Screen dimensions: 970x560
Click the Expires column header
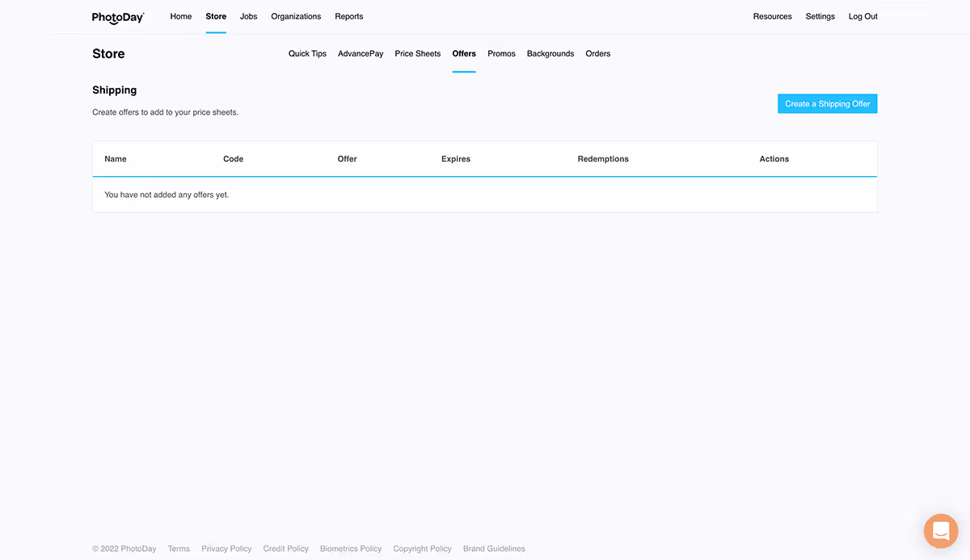456,159
